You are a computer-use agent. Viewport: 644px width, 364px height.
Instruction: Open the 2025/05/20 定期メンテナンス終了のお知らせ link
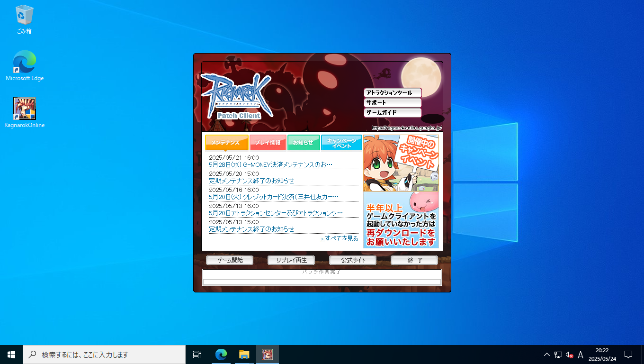tap(251, 181)
